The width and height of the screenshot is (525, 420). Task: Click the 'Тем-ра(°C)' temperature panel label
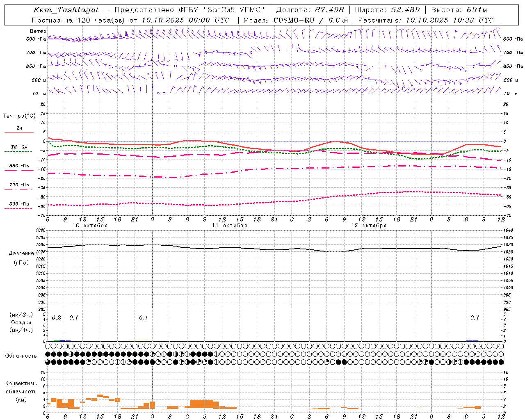coord(19,116)
